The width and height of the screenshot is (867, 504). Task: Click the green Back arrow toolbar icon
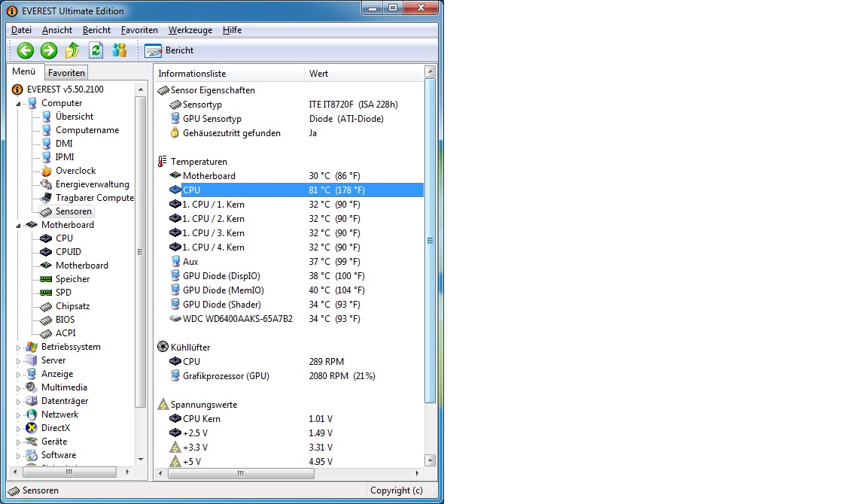(x=25, y=50)
